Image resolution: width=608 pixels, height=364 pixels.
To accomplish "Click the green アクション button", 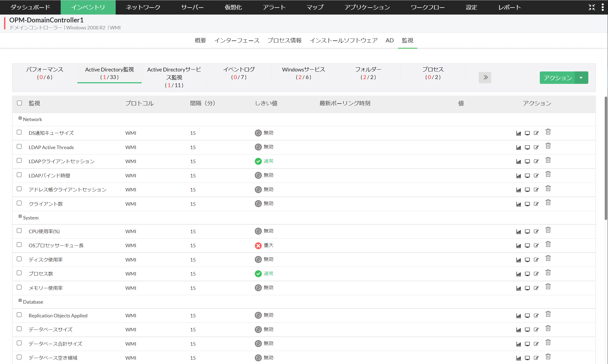I will 557,78.
